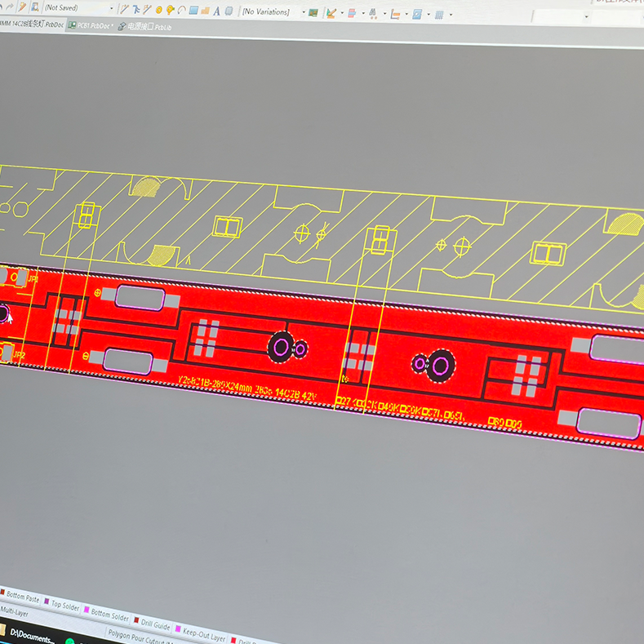Choose the Place Arc tool
The width and height of the screenshot is (644, 644).
pyautogui.click(x=181, y=11)
